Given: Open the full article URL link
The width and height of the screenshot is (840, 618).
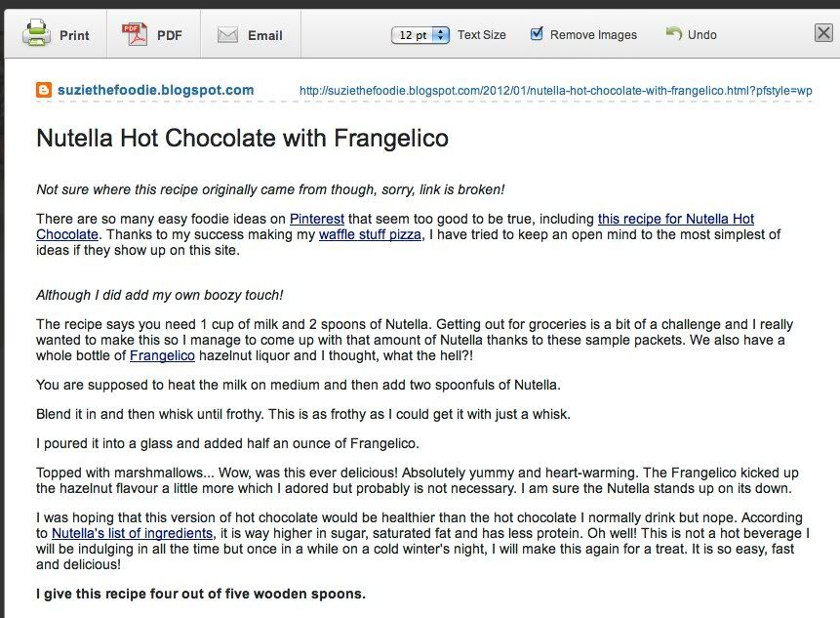Looking at the screenshot, I should 555,91.
